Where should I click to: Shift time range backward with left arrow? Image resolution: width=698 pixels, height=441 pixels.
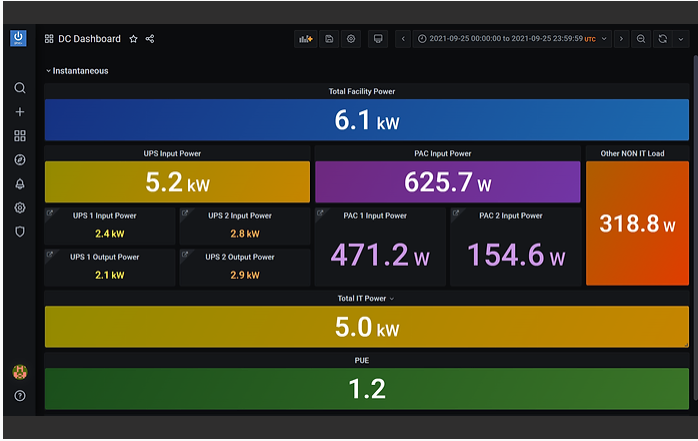coord(403,39)
